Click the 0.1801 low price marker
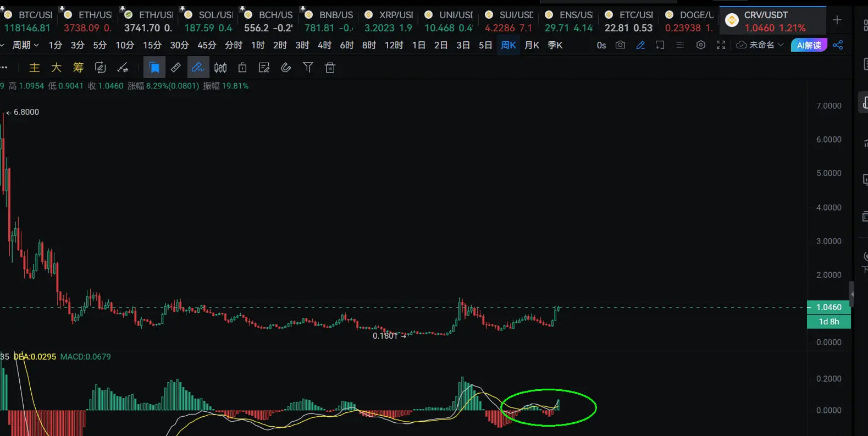868x436 pixels. [x=389, y=335]
